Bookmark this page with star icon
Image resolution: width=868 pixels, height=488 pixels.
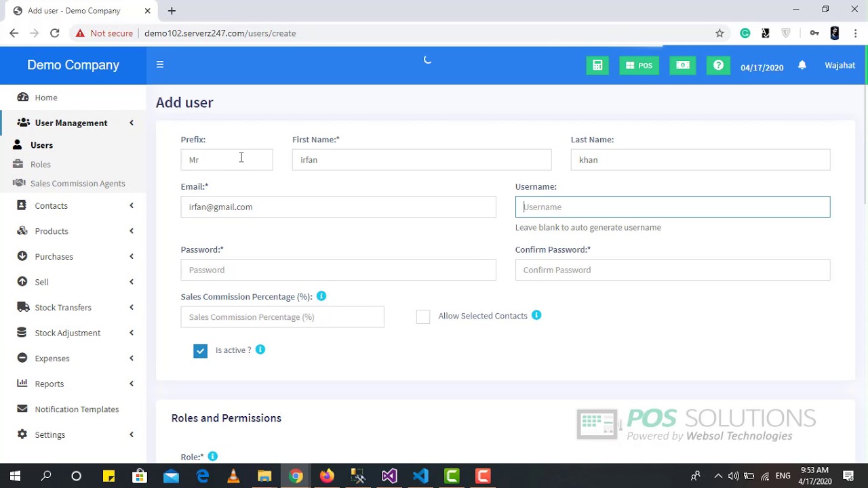(x=719, y=33)
